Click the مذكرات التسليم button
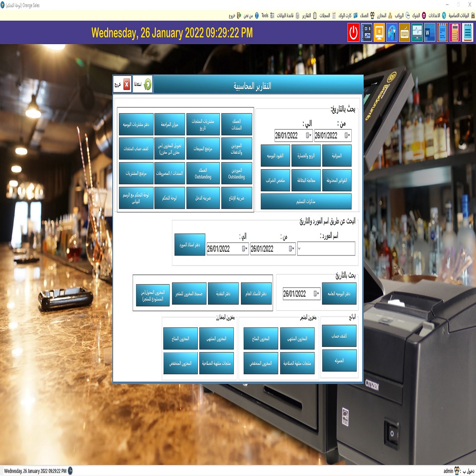This screenshot has height=476, width=476. tap(306, 201)
